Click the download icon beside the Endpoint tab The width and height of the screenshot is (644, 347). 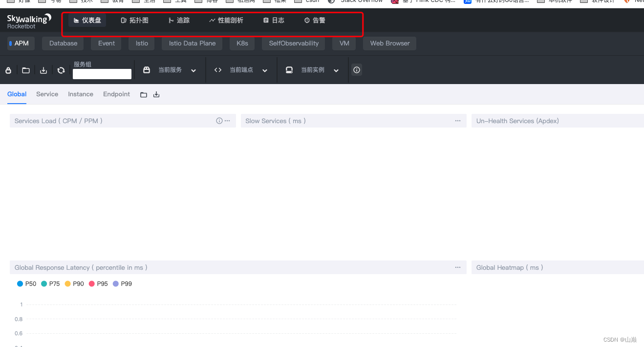point(156,94)
